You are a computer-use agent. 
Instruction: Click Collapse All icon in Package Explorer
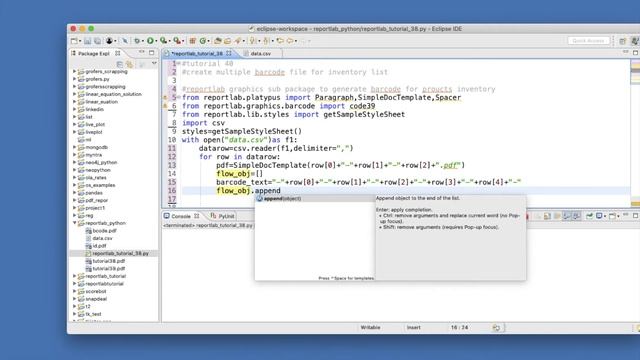[x=120, y=64]
